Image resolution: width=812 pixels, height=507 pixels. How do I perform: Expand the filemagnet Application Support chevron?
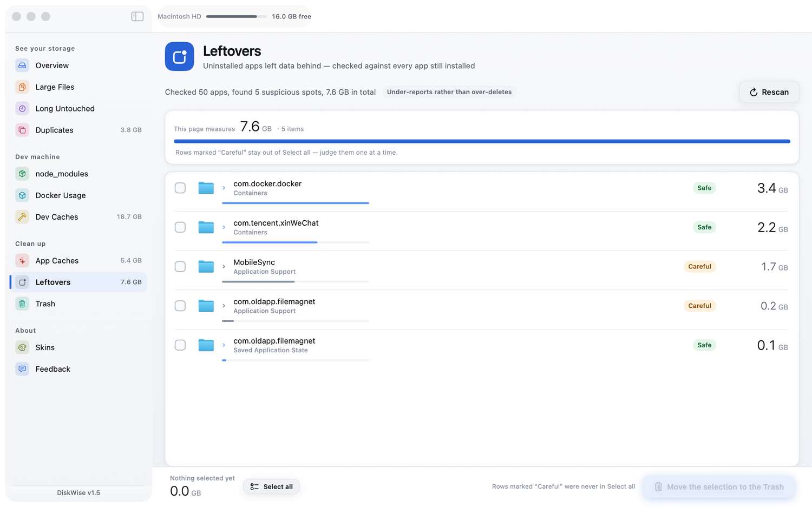click(224, 306)
